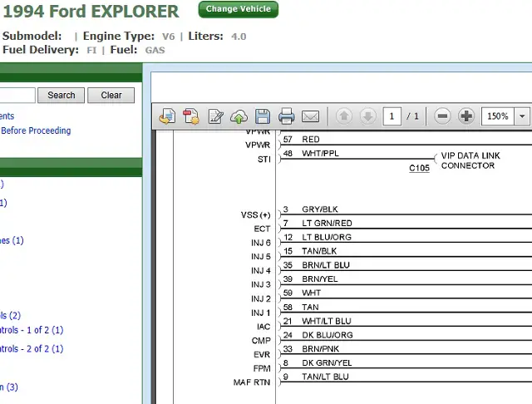This screenshot has height=404, width=532.
Task: Click the Search button
Action: pyautogui.click(x=61, y=95)
